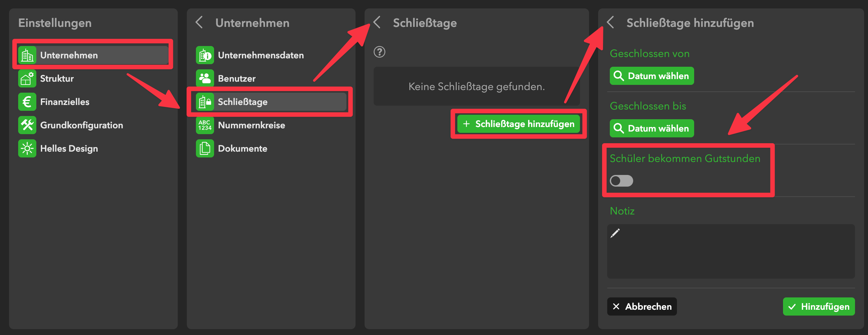Click the Nummernkreise ABC 1234 icon
The width and height of the screenshot is (868, 335).
(x=205, y=125)
